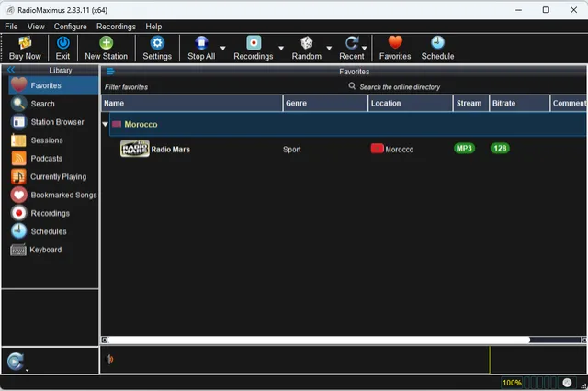Image resolution: width=588 pixels, height=391 pixels.
Task: Add a New Station from the toolbar
Action: (x=107, y=48)
